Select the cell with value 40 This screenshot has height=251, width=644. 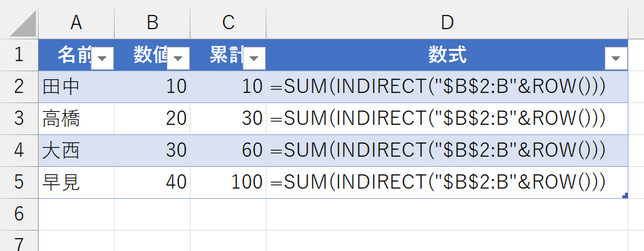153,182
